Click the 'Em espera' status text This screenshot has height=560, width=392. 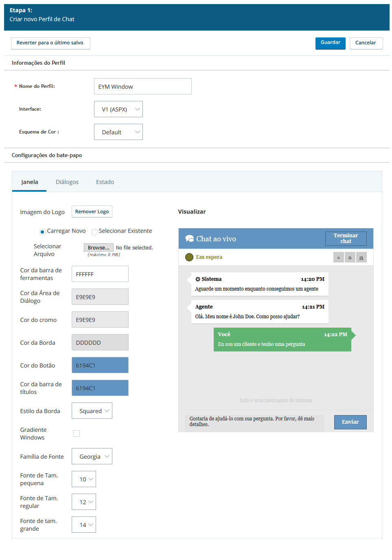(x=209, y=257)
